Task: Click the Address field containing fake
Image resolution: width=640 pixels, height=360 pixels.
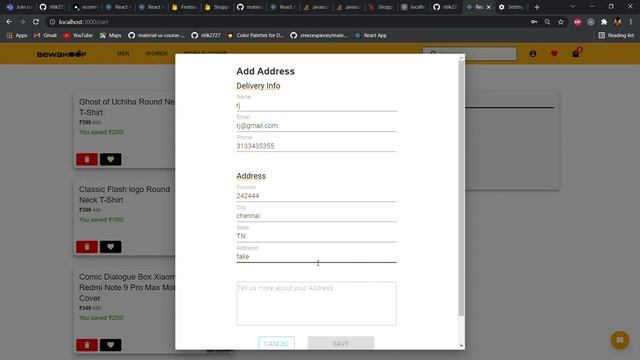Action: coord(316,257)
